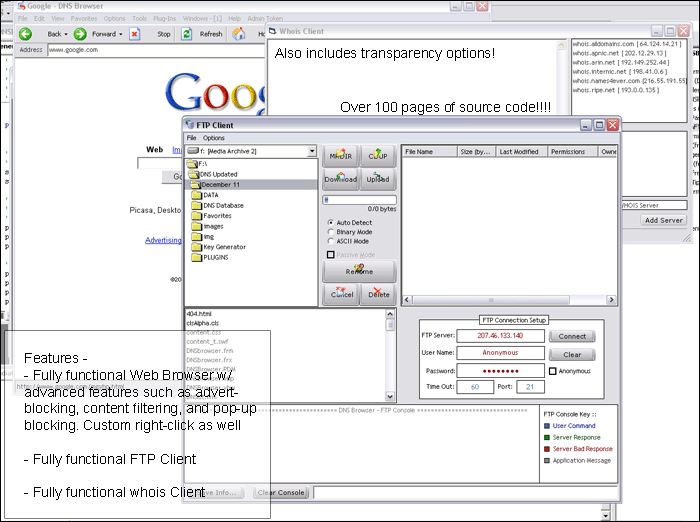Click the horizontal scrollbar under the file list

pyautogui.click(x=510, y=300)
